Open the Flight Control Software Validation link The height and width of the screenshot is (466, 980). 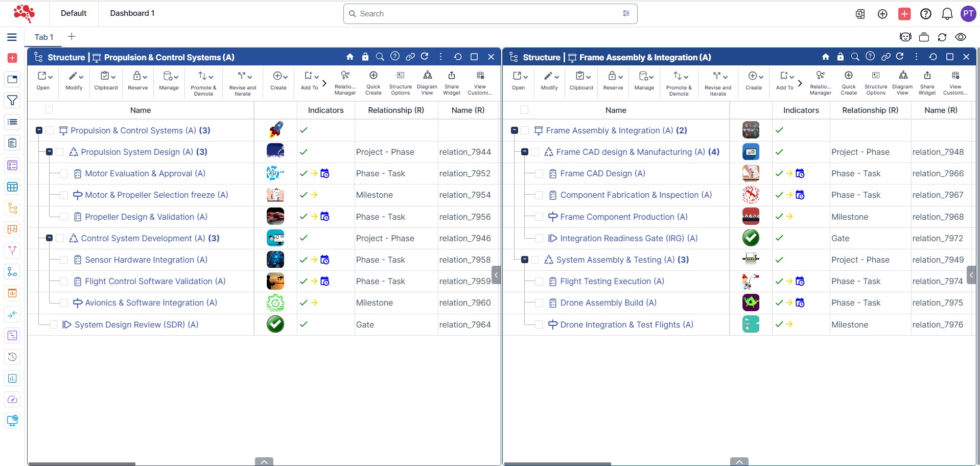point(155,281)
